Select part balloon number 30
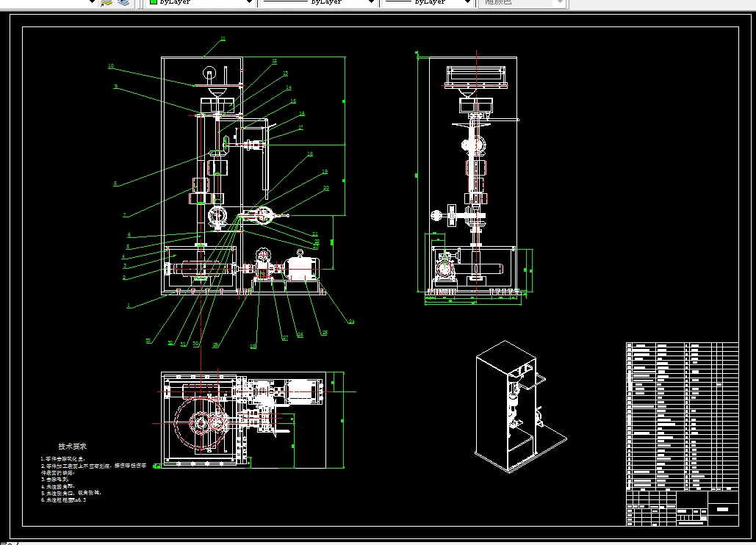Viewport: 756px width, 545px height. pyautogui.click(x=195, y=344)
